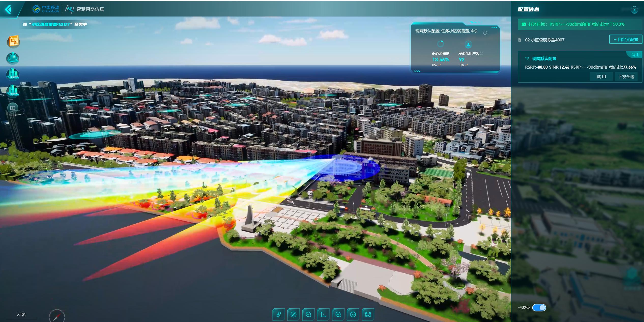Click the back arrow in header
The width and height of the screenshot is (644, 322).
(8, 10)
